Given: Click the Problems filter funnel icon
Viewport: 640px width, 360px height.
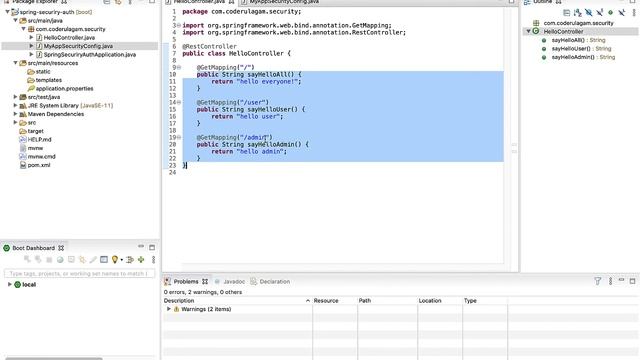Looking at the screenshot, I should (x=598, y=281).
